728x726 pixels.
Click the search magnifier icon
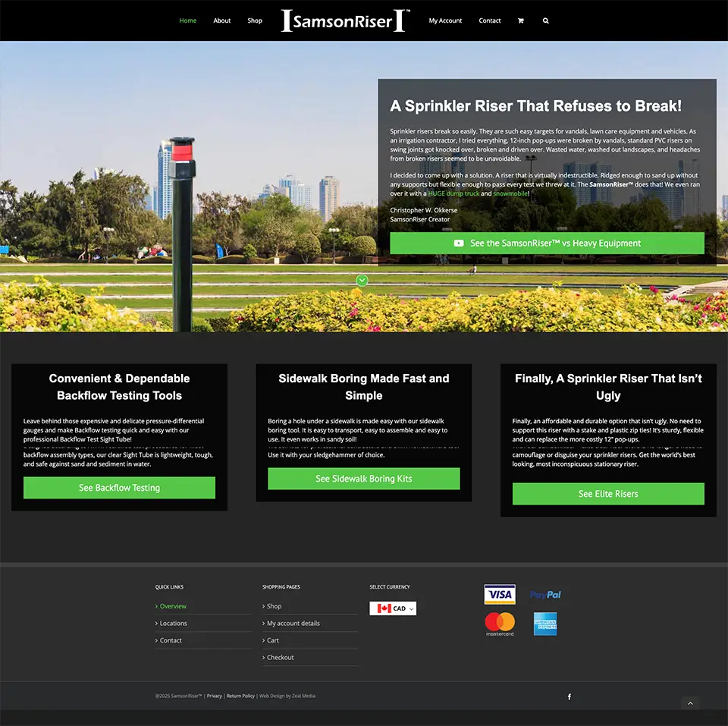545,20
